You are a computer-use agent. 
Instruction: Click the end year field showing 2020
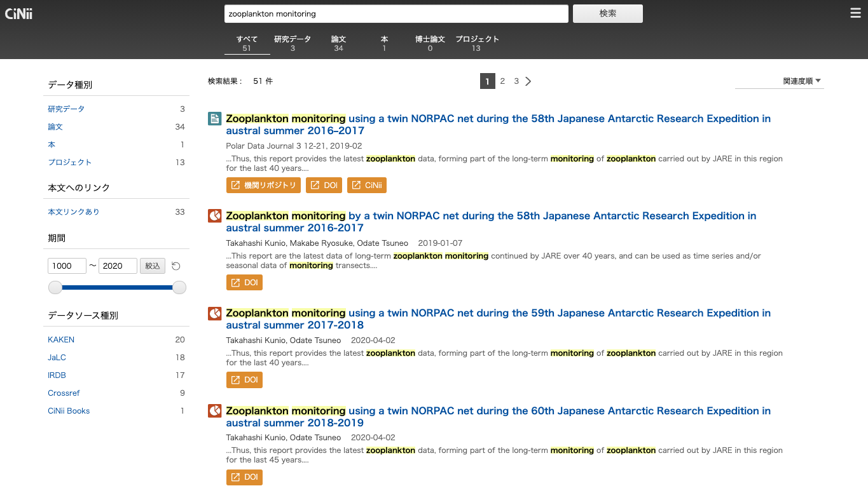[x=118, y=266]
